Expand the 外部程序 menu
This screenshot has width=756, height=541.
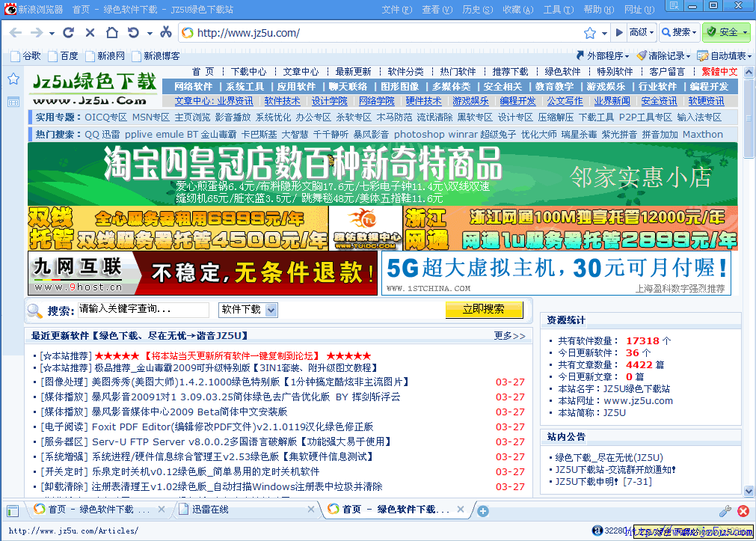tap(603, 56)
